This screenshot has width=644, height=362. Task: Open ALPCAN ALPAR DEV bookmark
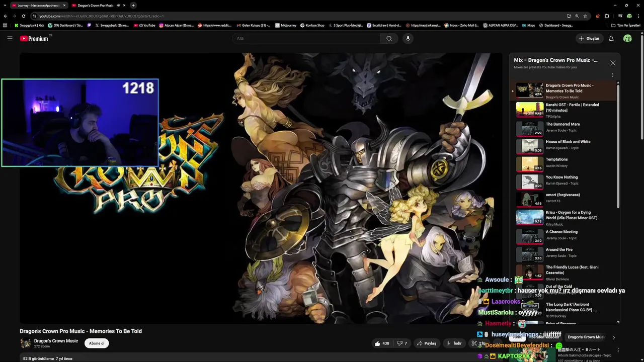click(500, 25)
